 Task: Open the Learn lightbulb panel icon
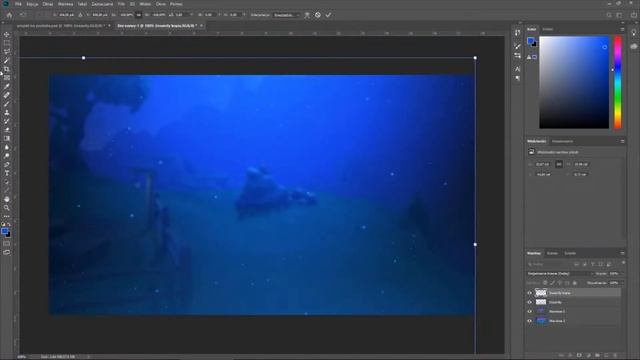pyautogui.click(x=634, y=33)
